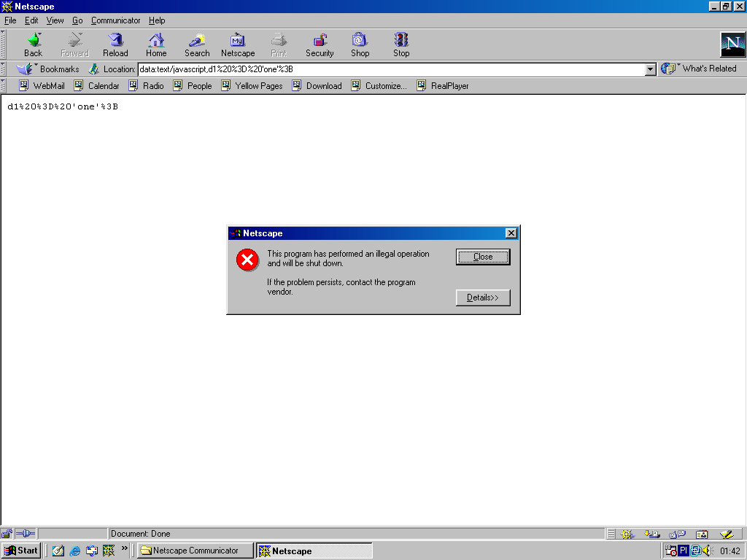Viewport: 747px width, 560px height.
Task: Close the illegal operation error dialog
Action: point(483,257)
